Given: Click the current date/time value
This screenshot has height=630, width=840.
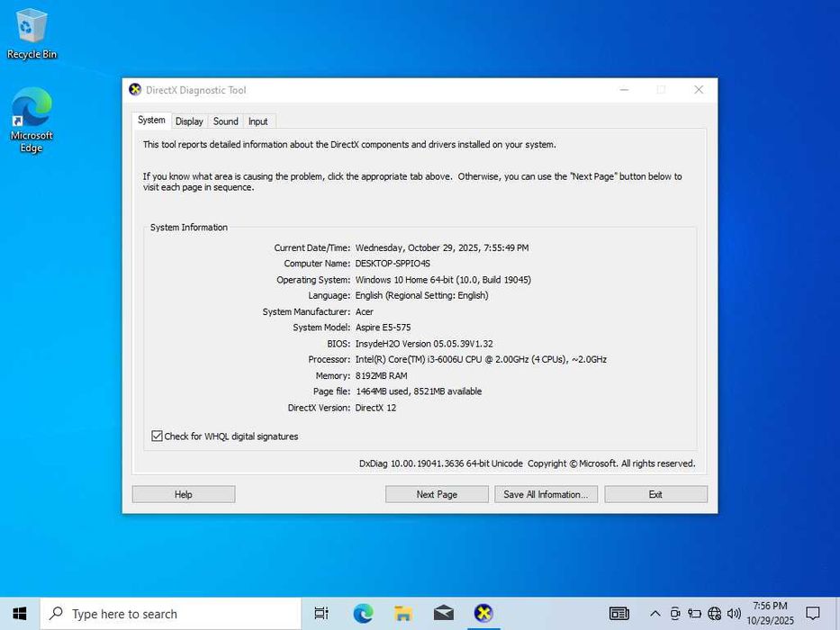Looking at the screenshot, I should coord(442,248).
